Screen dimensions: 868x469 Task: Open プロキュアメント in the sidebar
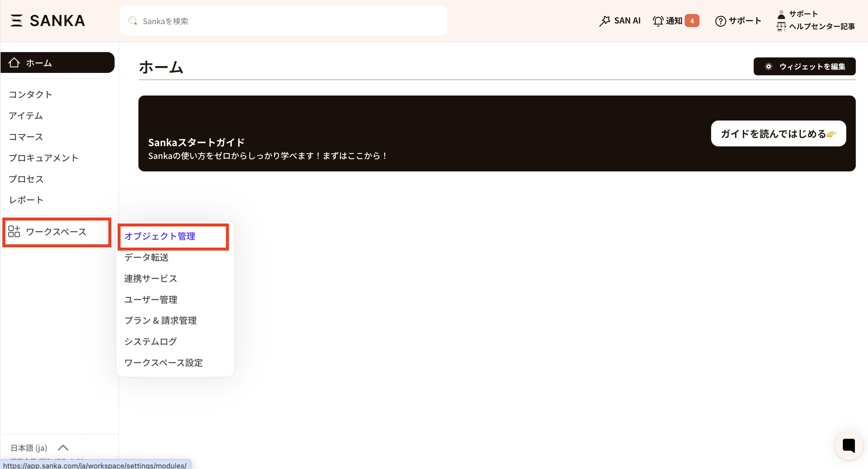pyautogui.click(x=43, y=158)
